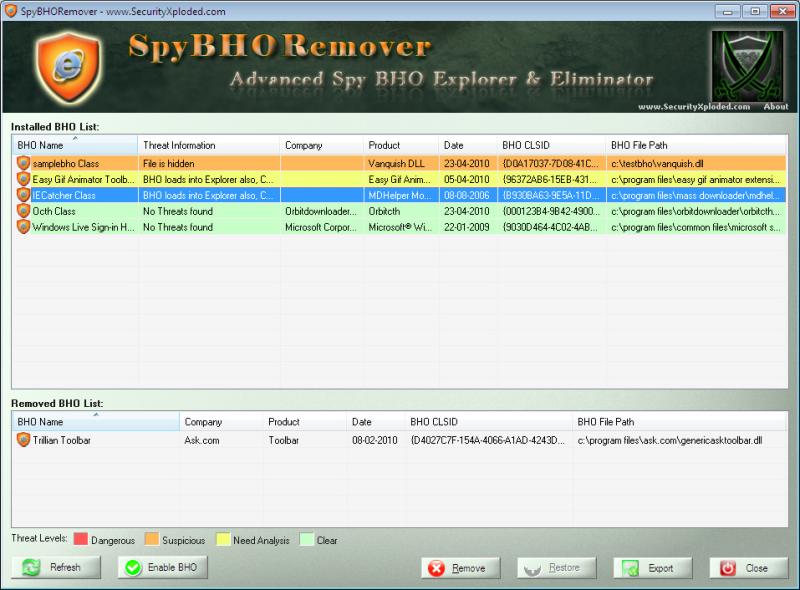Screen dimensions: 800x590
Task: Click the crossed swords SecurityXploded emblem
Action: tap(747, 65)
